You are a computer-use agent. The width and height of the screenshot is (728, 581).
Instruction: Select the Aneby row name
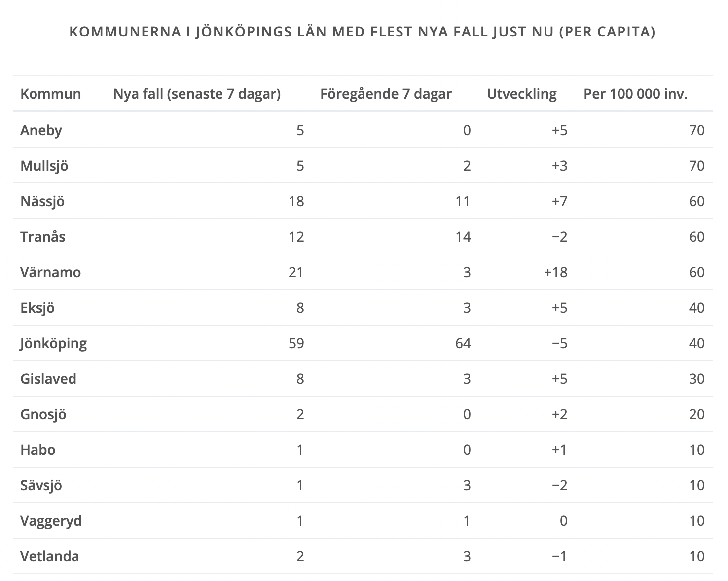pyautogui.click(x=41, y=130)
